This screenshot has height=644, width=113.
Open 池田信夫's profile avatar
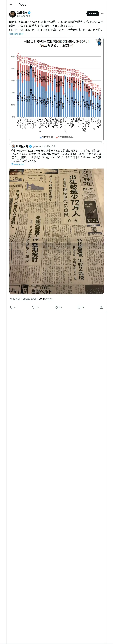click(13, 14)
